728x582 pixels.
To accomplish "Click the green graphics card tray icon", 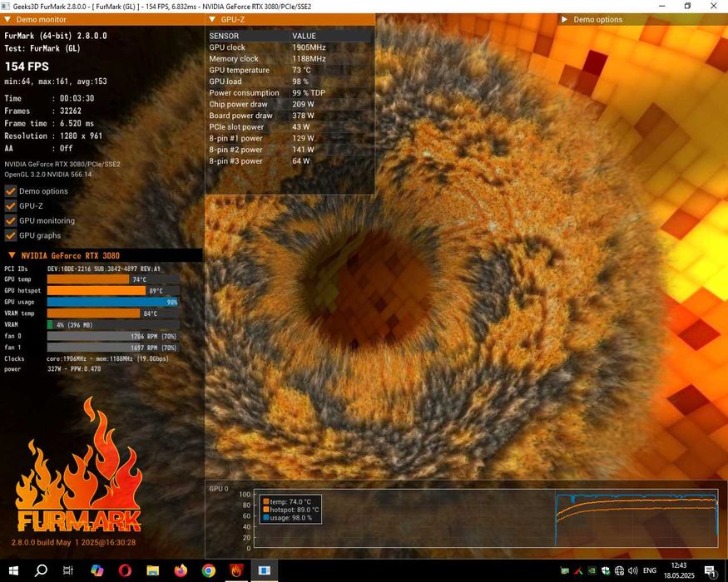I will [x=565, y=571].
